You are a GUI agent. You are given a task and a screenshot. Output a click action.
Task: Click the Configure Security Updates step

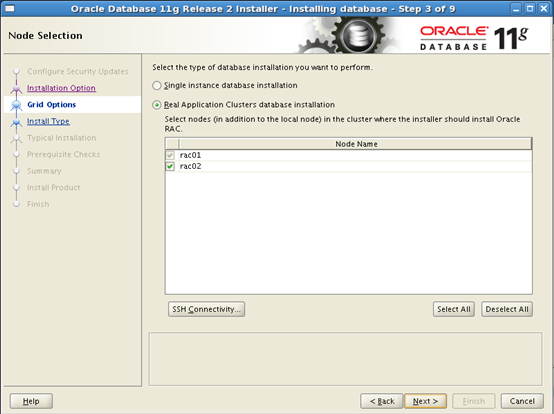point(78,71)
